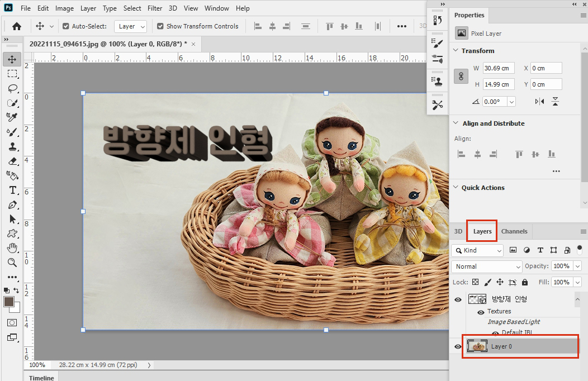
Task: Toggle lock position
Action: coord(500,282)
